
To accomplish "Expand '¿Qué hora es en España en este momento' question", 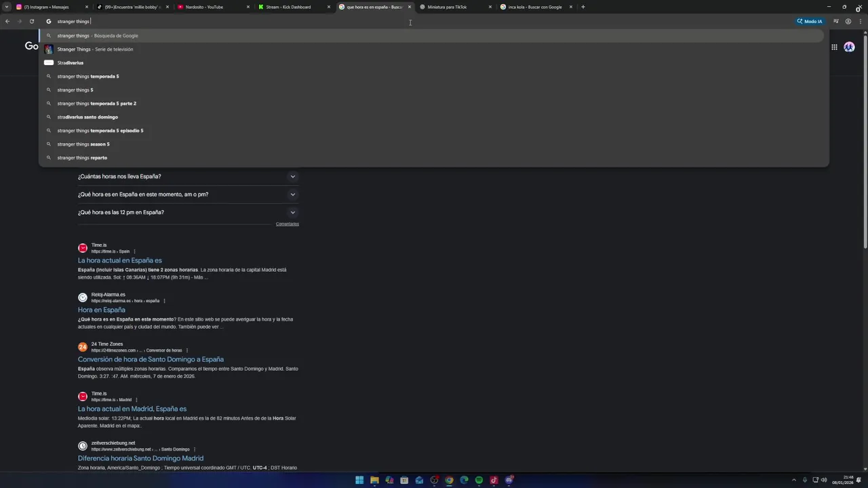I will click(x=188, y=195).
